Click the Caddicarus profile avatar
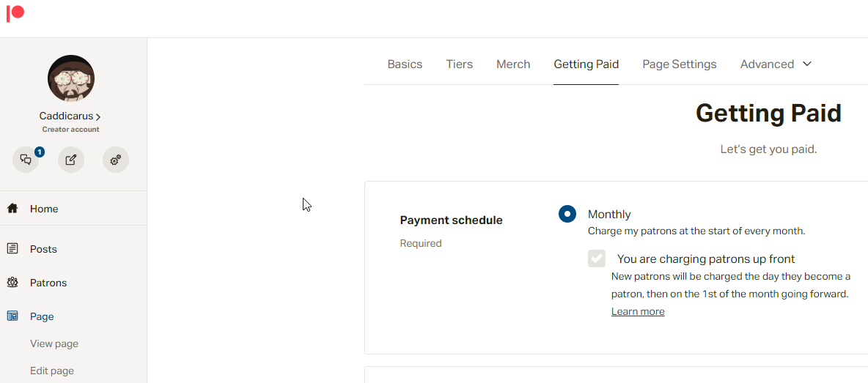The width and height of the screenshot is (868, 383). coord(71,78)
